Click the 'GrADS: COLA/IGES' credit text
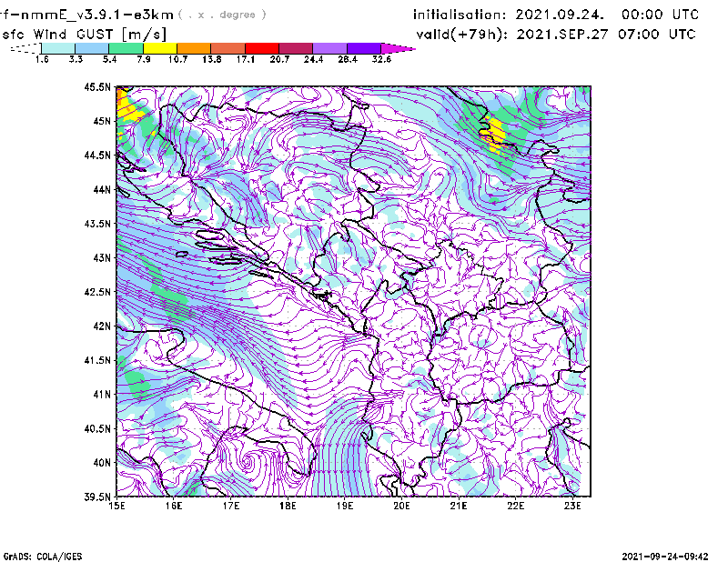This screenshot has width=728, height=562. [42, 557]
